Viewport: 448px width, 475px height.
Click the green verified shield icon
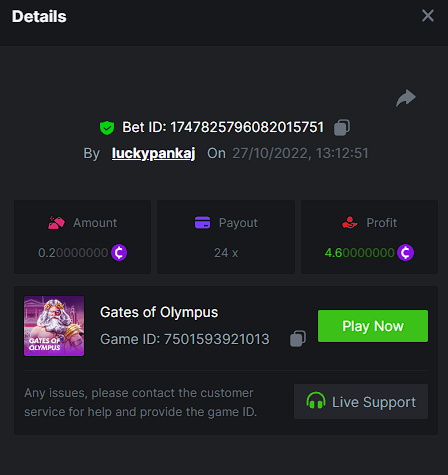(107, 128)
